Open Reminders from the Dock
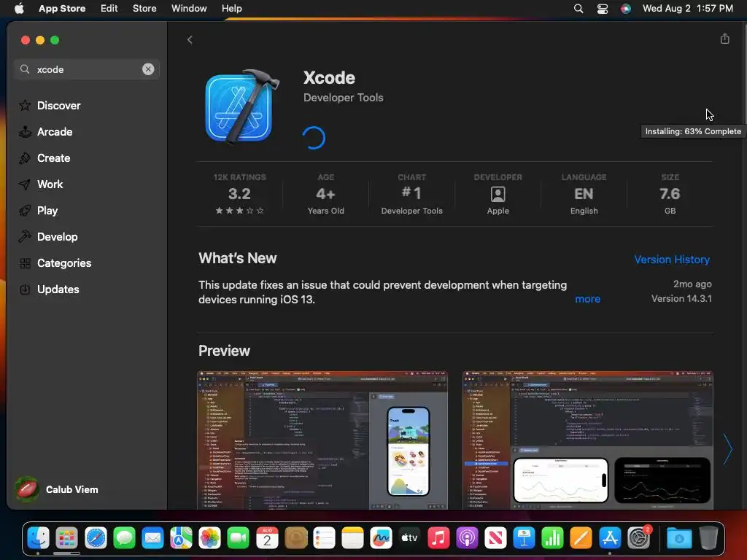This screenshot has height=560, width=747. 324,538
